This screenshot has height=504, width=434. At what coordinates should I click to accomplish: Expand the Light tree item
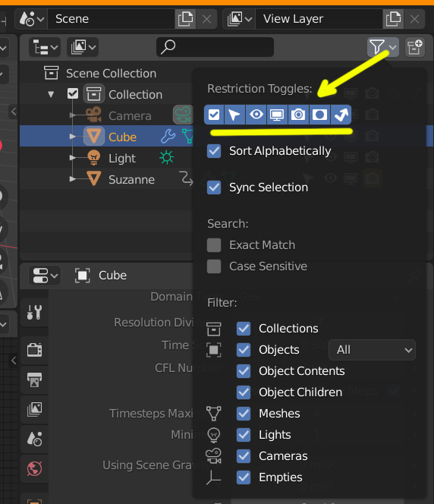click(73, 158)
